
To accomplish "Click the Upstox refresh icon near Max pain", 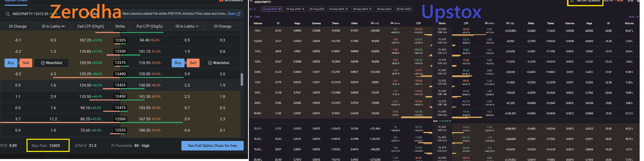I will coord(572,1).
